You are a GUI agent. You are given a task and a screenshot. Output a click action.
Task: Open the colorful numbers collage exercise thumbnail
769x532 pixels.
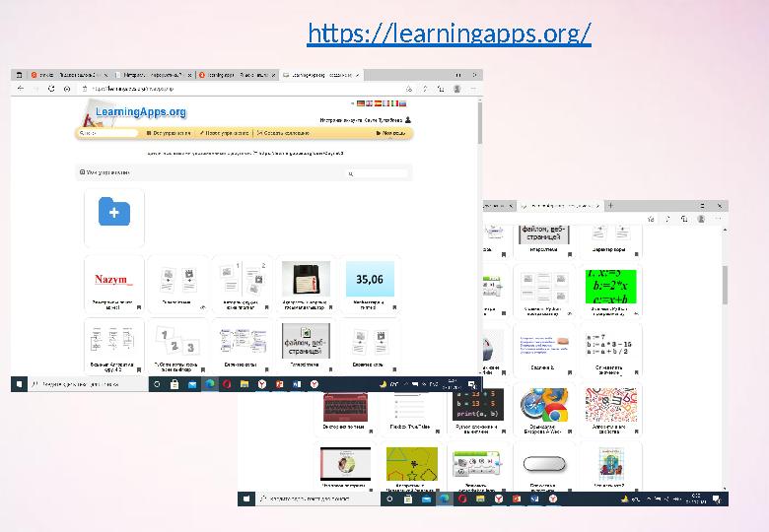[x=611, y=405]
